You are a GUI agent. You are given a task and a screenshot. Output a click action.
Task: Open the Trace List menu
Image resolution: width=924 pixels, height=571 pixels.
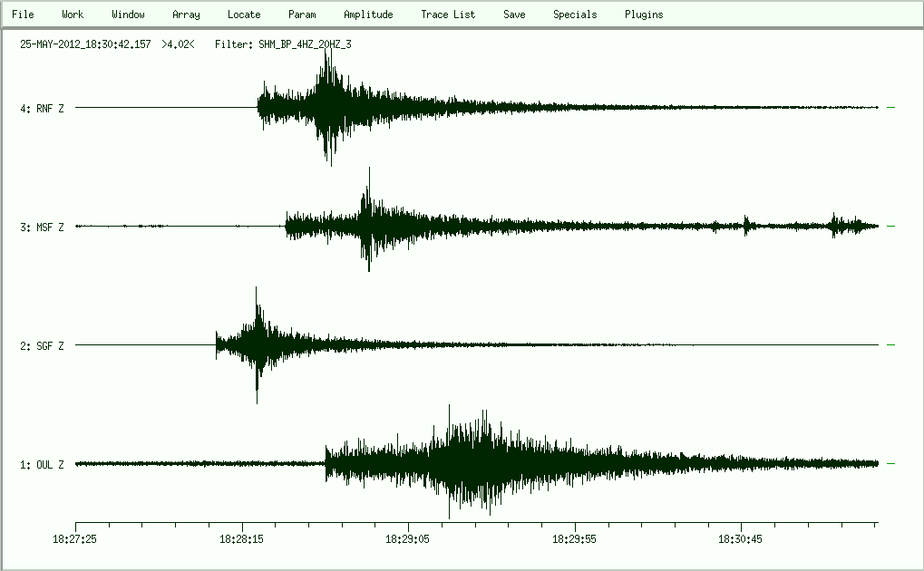(448, 15)
